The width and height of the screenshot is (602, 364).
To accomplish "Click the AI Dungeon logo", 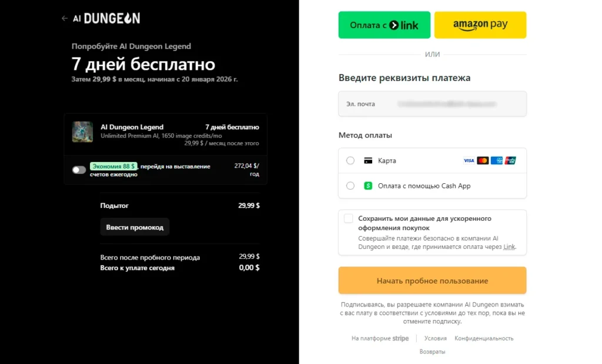I will click(107, 18).
